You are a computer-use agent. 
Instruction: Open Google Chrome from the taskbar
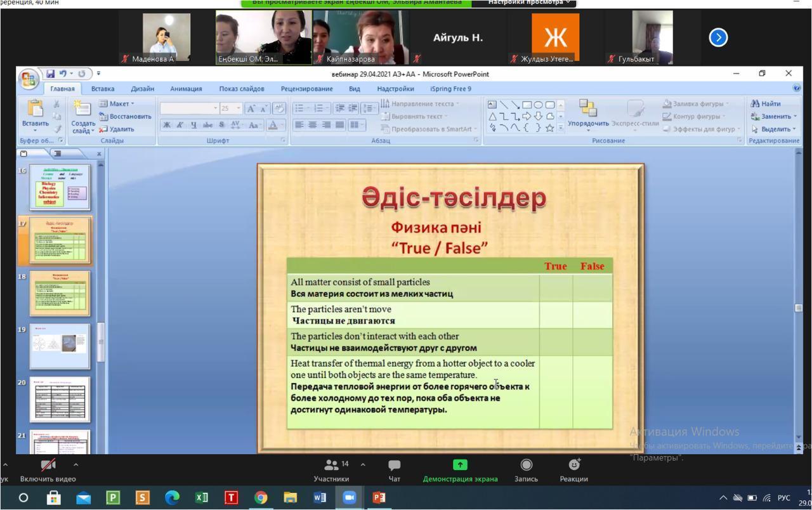(x=261, y=498)
